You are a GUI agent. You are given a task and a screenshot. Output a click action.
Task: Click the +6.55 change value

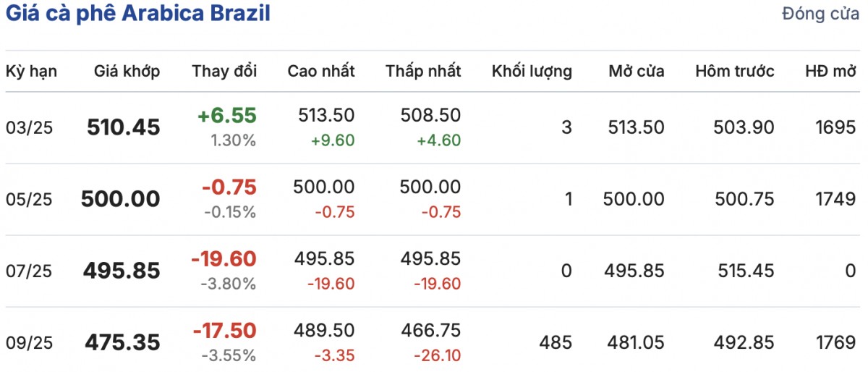(x=227, y=116)
